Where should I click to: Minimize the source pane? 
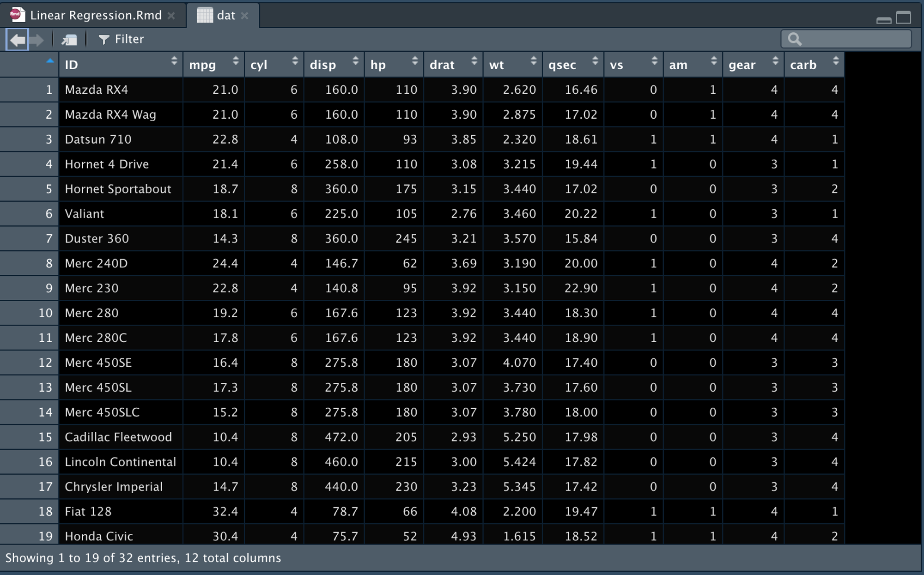(x=883, y=20)
